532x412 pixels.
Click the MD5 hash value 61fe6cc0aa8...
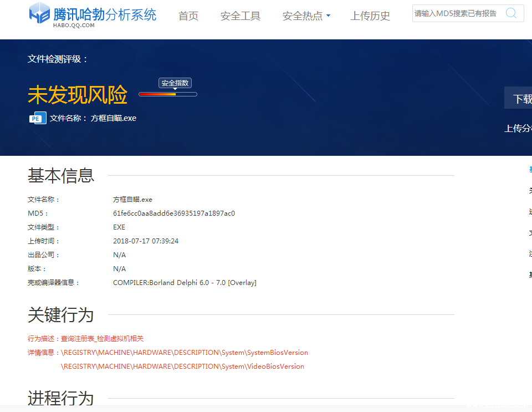click(x=173, y=213)
